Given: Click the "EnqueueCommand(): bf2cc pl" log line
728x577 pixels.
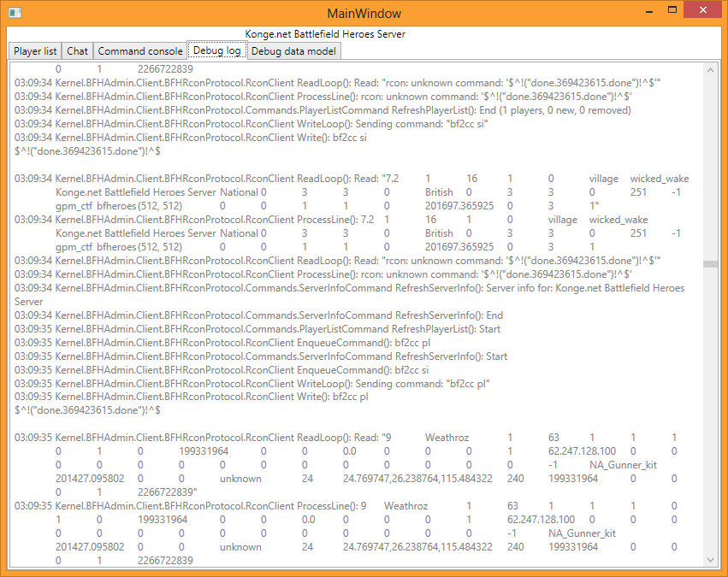Looking at the screenshot, I should (x=222, y=343).
